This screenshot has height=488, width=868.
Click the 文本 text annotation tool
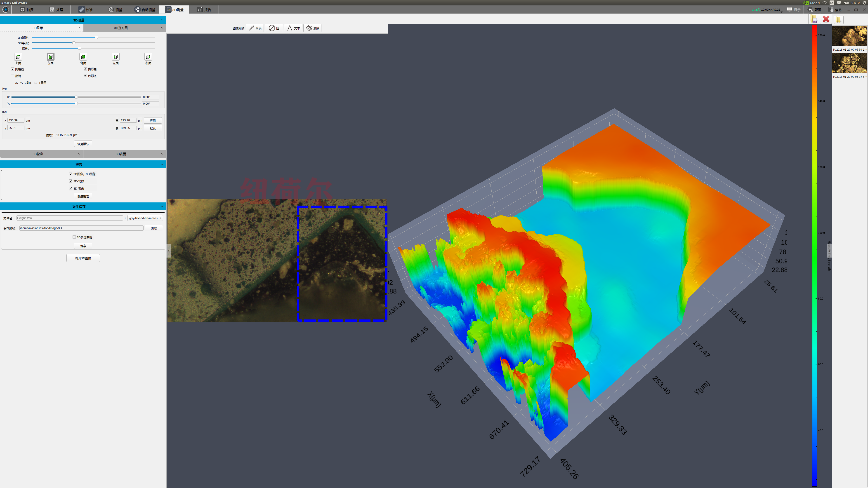point(293,28)
